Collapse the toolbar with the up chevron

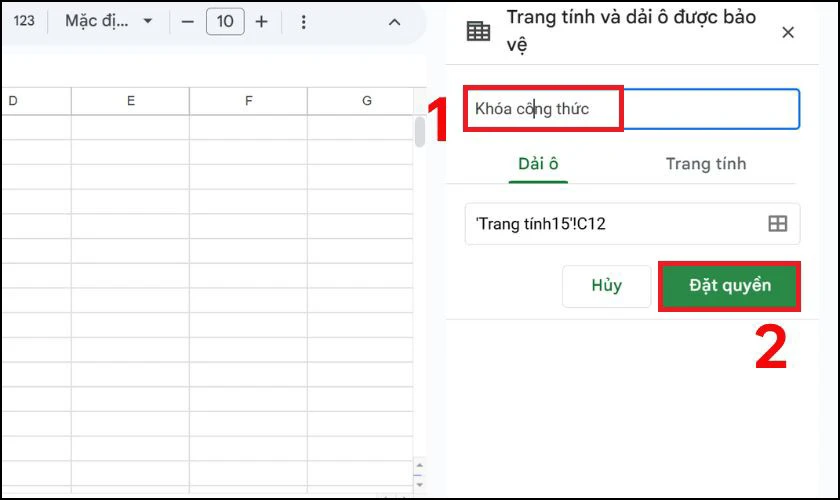tap(394, 22)
